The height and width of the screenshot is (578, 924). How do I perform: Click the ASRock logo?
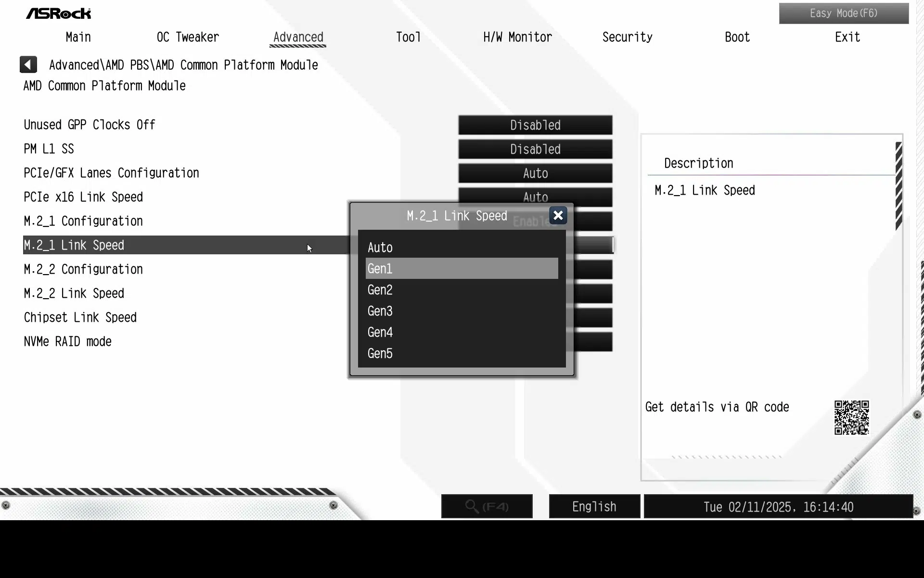[x=58, y=13]
